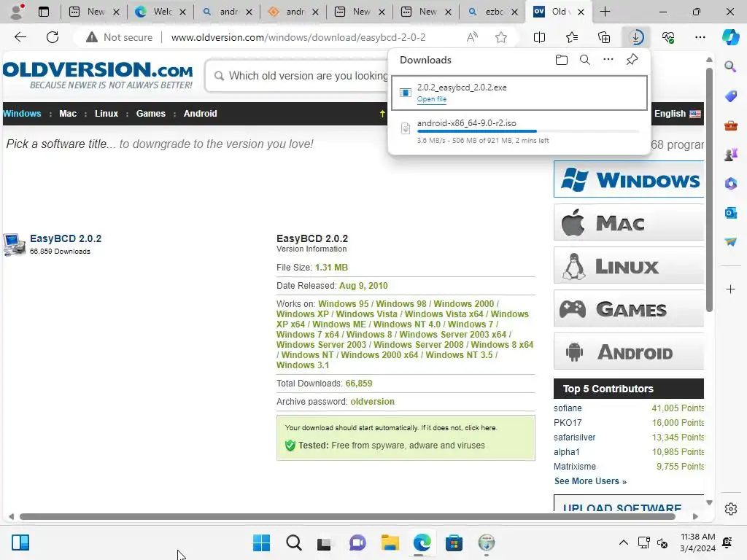This screenshot has height=560, width=747.
Task: Open Collections panel
Action: (603, 37)
